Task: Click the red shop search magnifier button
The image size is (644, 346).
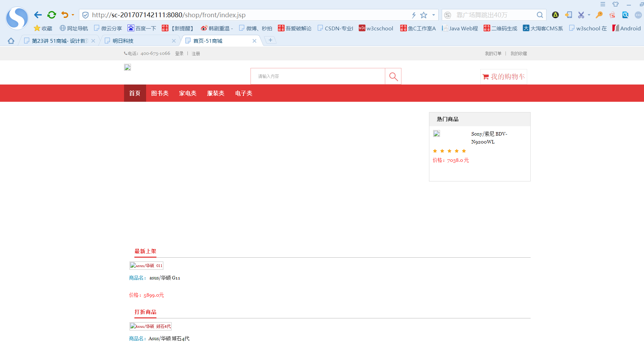Action: click(393, 76)
